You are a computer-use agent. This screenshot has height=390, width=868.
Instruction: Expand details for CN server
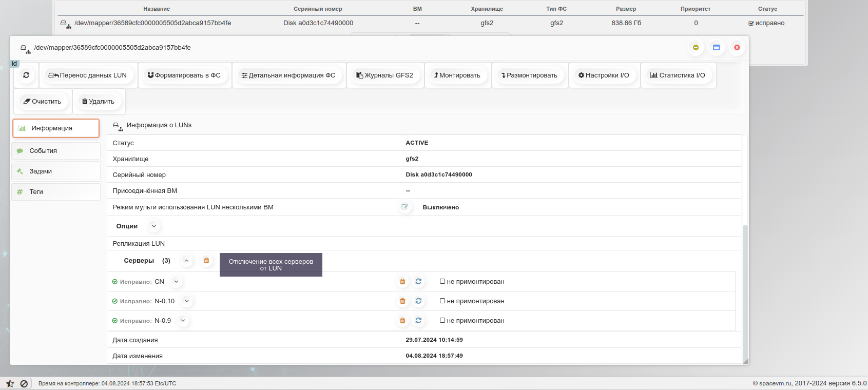point(176,281)
